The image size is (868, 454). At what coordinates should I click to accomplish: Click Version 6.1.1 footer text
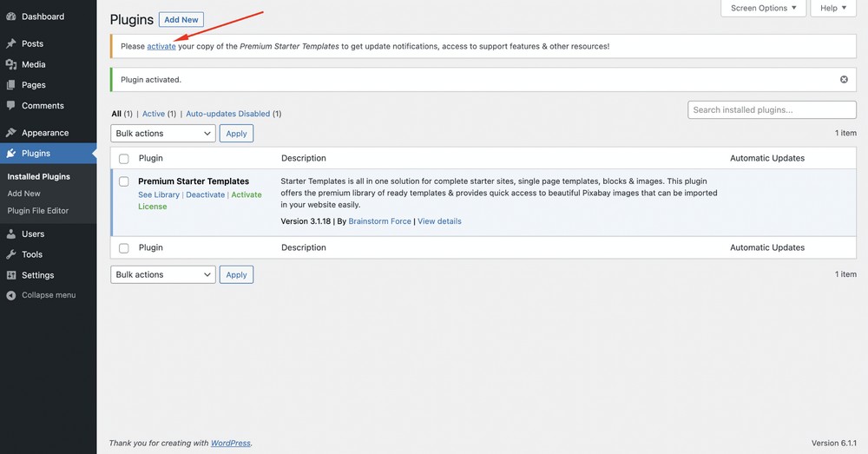(833, 443)
